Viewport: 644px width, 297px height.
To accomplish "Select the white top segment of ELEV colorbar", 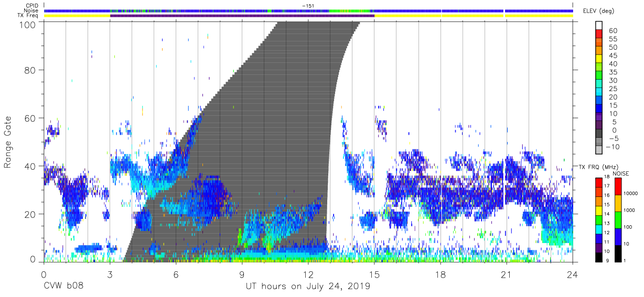I will tap(599, 26).
